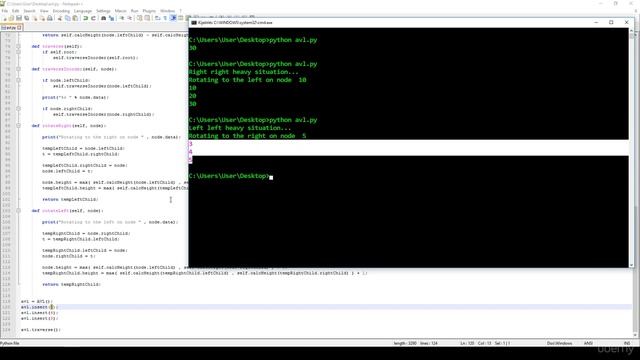Open the File menu
The width and height of the screenshot is (640, 360).
point(5,11)
